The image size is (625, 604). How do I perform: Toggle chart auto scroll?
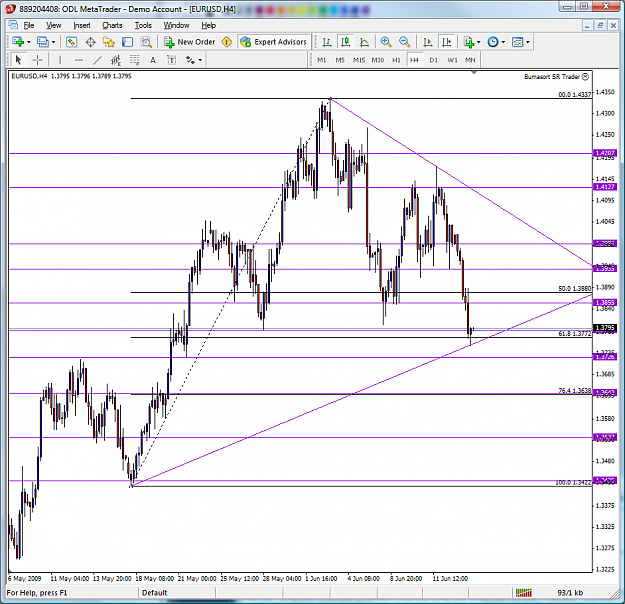point(428,41)
